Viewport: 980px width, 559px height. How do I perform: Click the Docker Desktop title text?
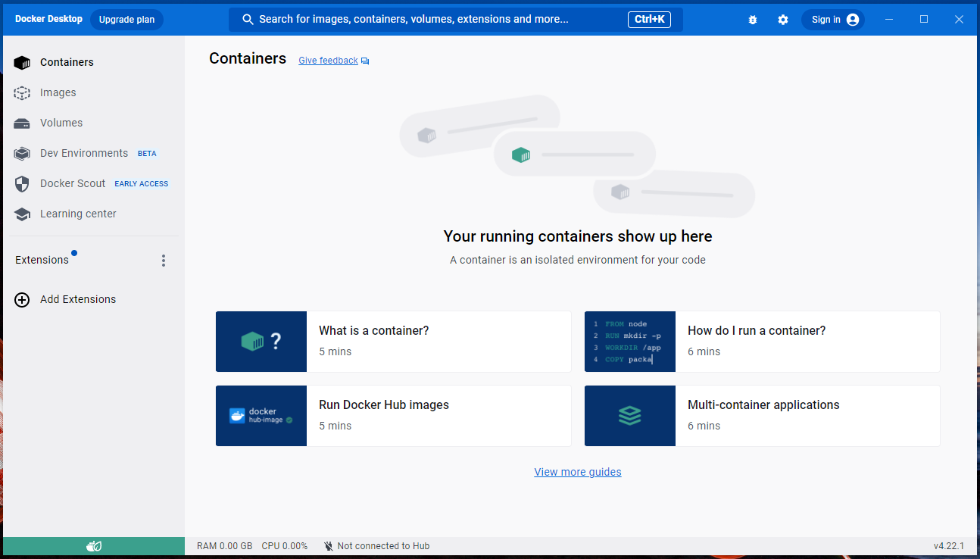tap(48, 19)
